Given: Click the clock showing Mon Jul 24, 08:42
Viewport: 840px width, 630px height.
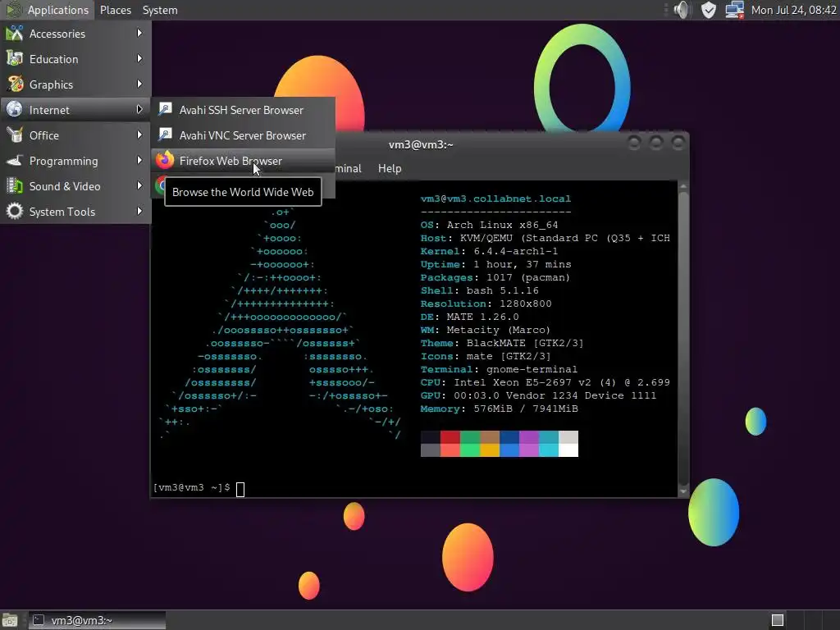Looking at the screenshot, I should point(793,10).
